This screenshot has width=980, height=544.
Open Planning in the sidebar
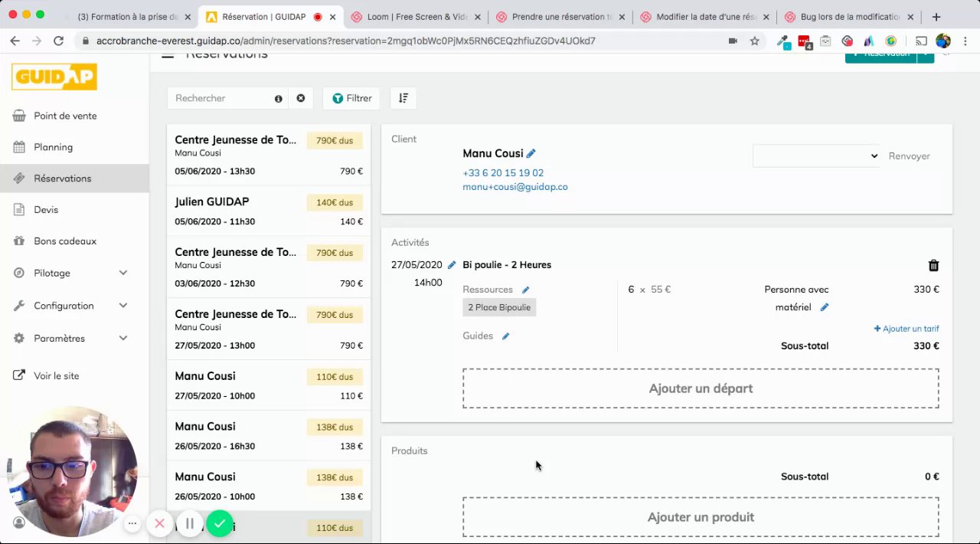coord(54,147)
